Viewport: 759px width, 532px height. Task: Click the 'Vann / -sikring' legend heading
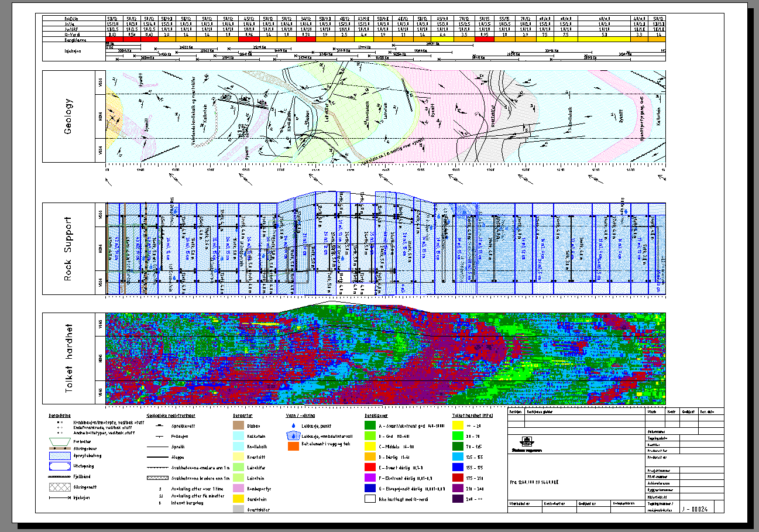[300, 416]
